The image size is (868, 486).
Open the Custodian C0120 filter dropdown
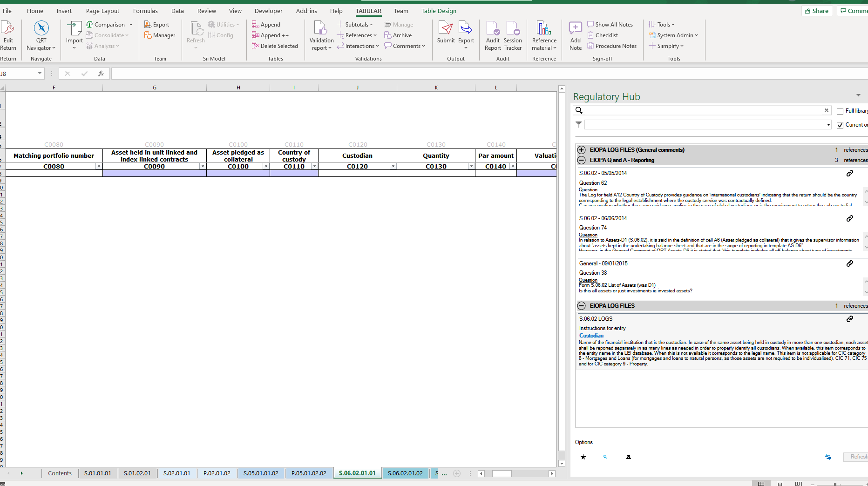point(393,166)
